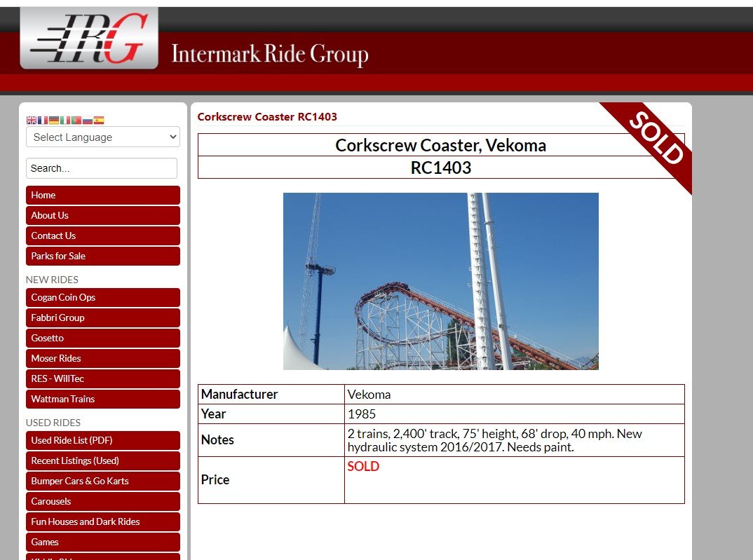This screenshot has width=753, height=560.
Task: Select the 'Corkscrew Coaster, Vekoma' table title
Action: (x=441, y=145)
